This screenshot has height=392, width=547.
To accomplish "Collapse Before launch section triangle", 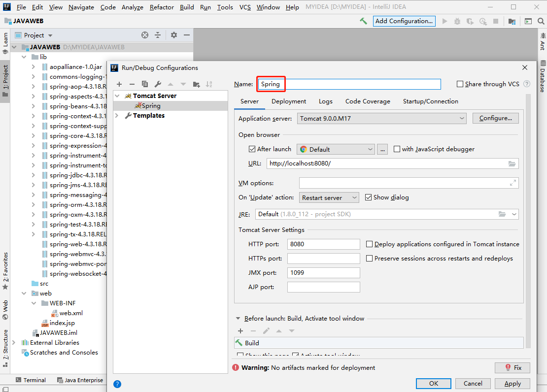I will point(238,319).
